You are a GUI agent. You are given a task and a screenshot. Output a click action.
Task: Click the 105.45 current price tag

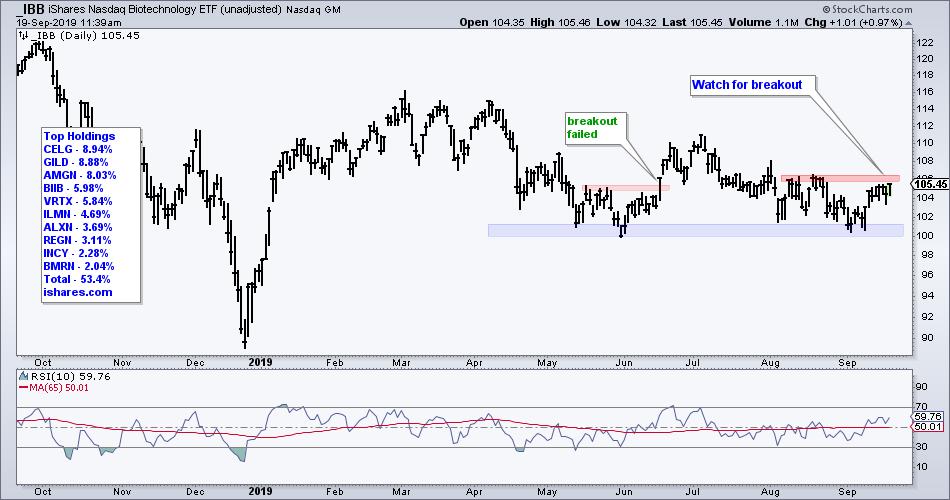pos(930,184)
